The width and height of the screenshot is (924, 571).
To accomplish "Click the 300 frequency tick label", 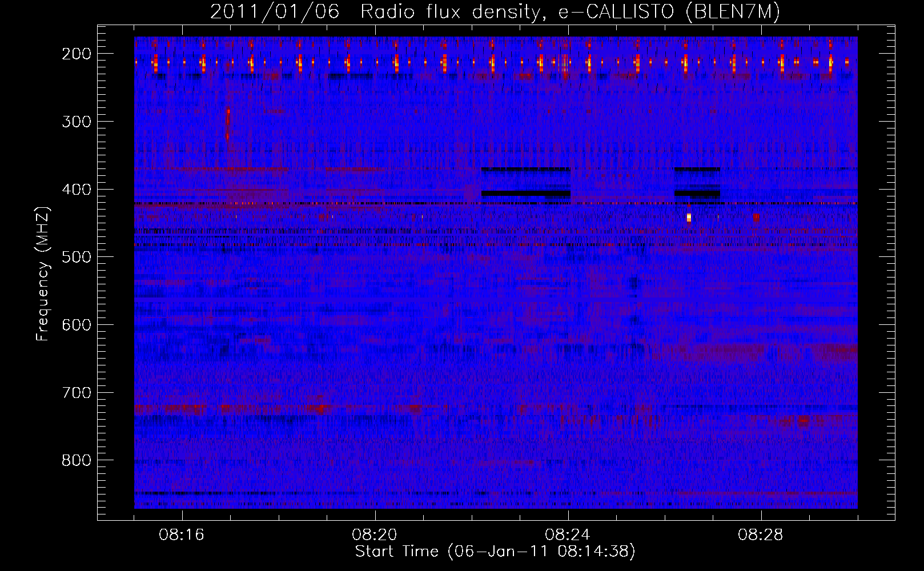I will tap(76, 122).
